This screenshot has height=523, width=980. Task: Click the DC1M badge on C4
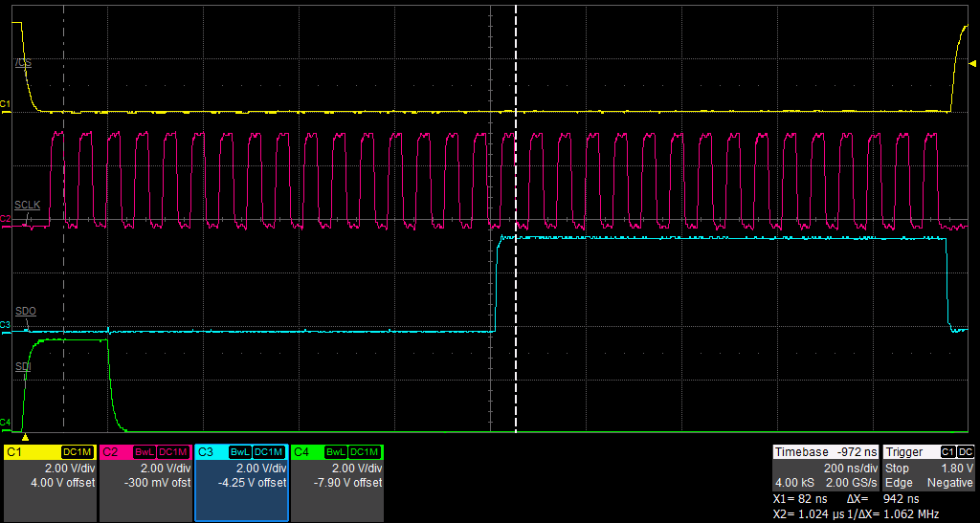365,452
